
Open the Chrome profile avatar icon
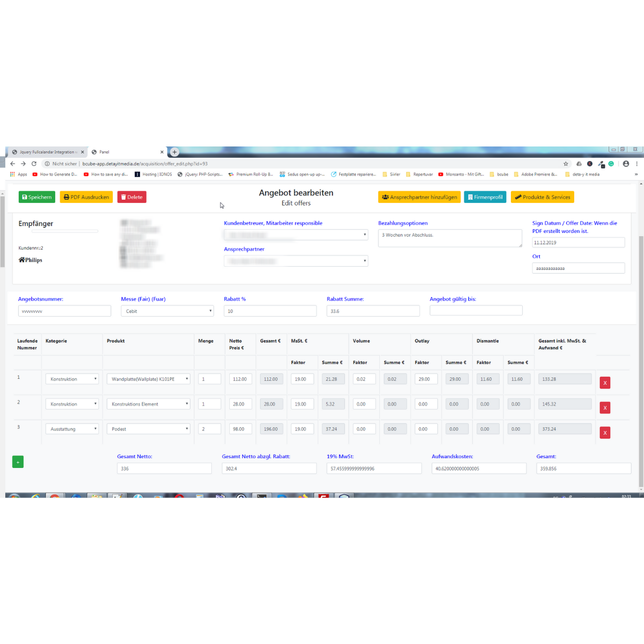[x=626, y=164]
